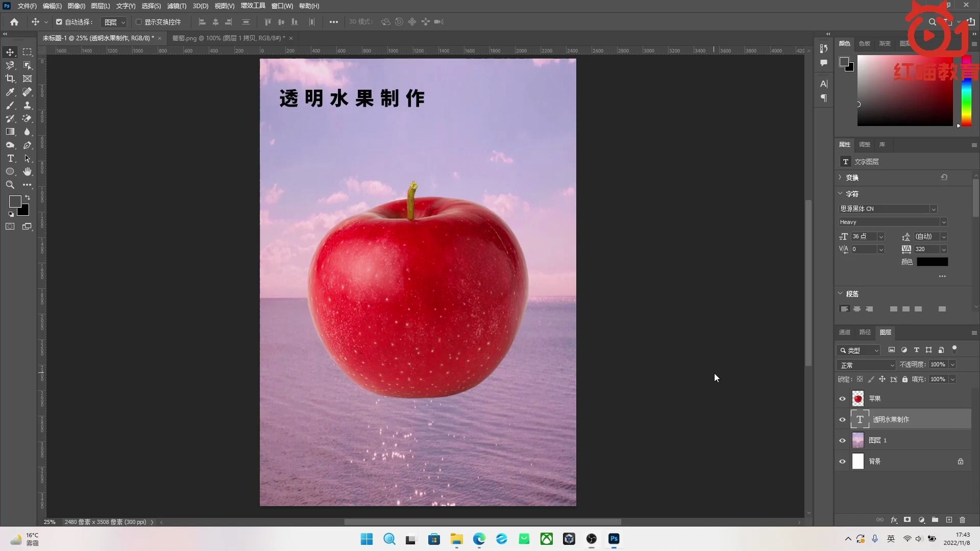Click the Create new layer button
The width and height of the screenshot is (980, 551).
click(949, 520)
